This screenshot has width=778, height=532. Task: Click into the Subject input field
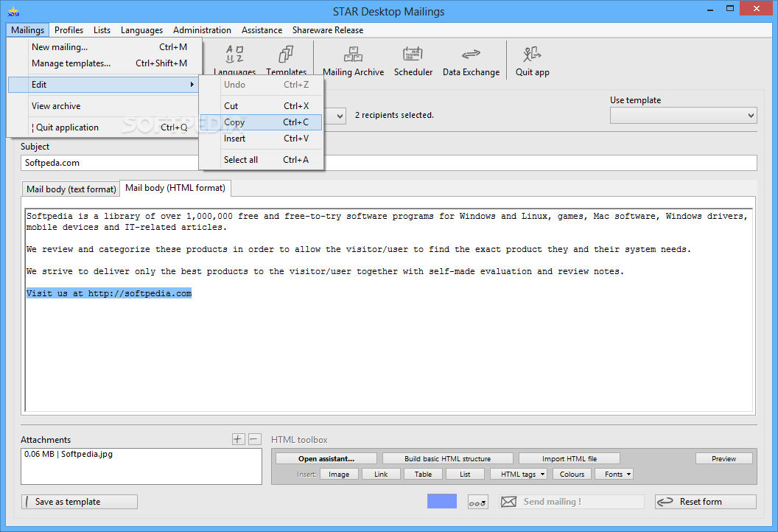click(x=389, y=163)
